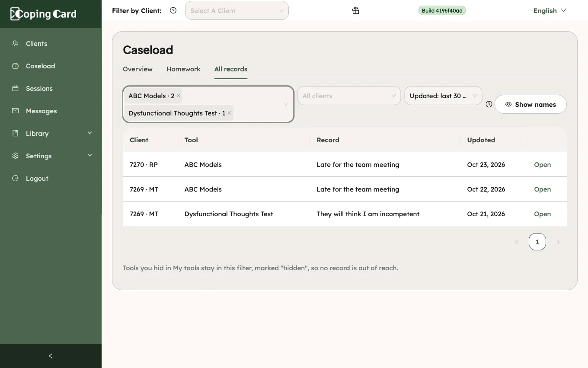588x368 pixels.
Task: Open Messages in the sidebar
Action: click(51, 111)
